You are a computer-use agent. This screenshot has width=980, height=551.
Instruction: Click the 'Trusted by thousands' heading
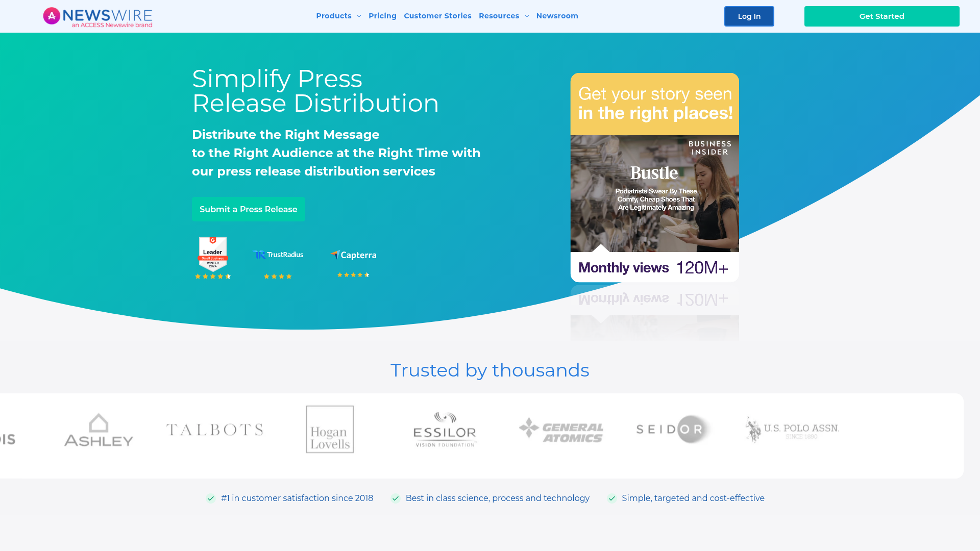[490, 370]
